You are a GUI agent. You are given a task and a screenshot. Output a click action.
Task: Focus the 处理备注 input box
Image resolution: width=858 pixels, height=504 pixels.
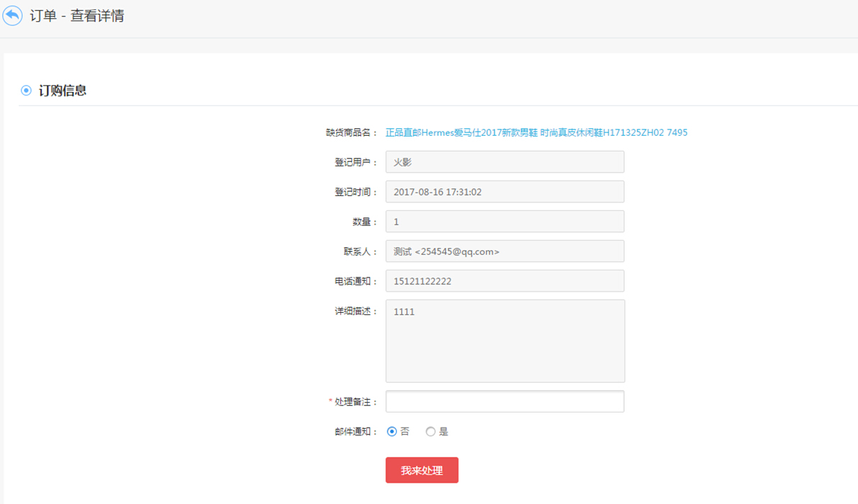point(504,401)
